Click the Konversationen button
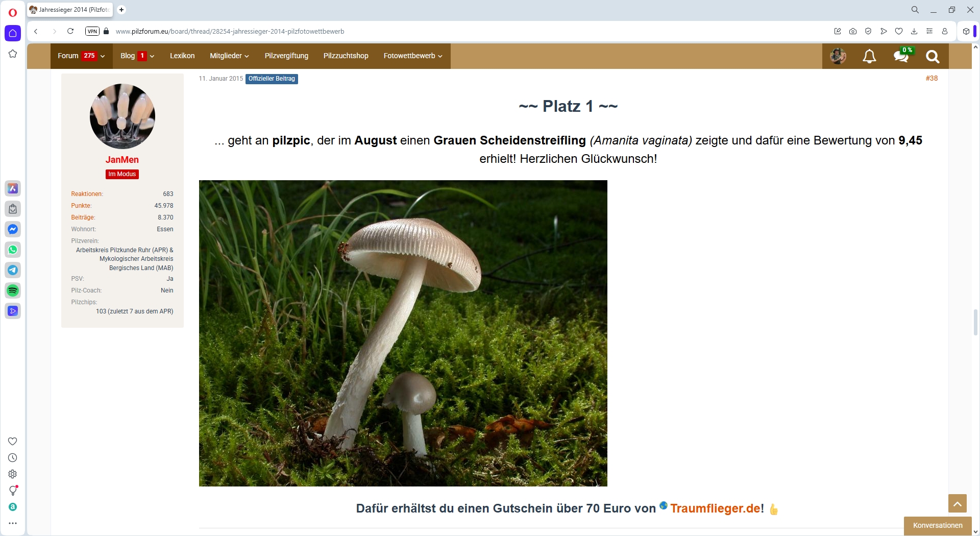980x536 pixels. point(938,525)
